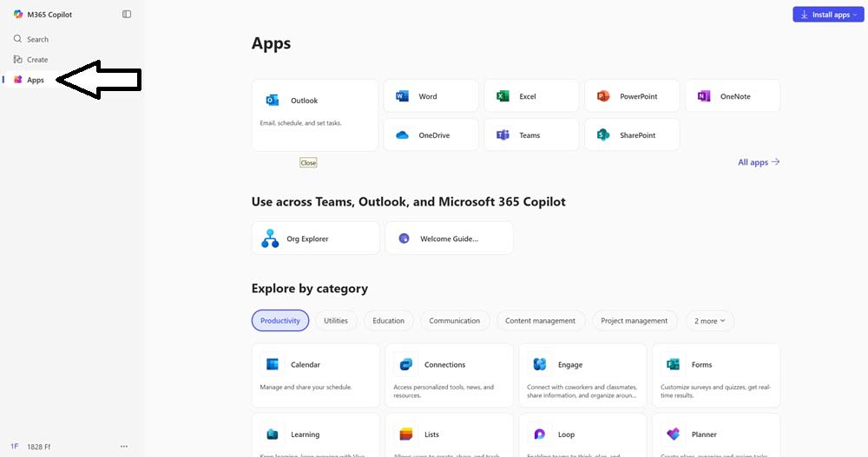Open OneDrive app tile
Image resolution: width=868 pixels, height=457 pixels.
coord(431,135)
